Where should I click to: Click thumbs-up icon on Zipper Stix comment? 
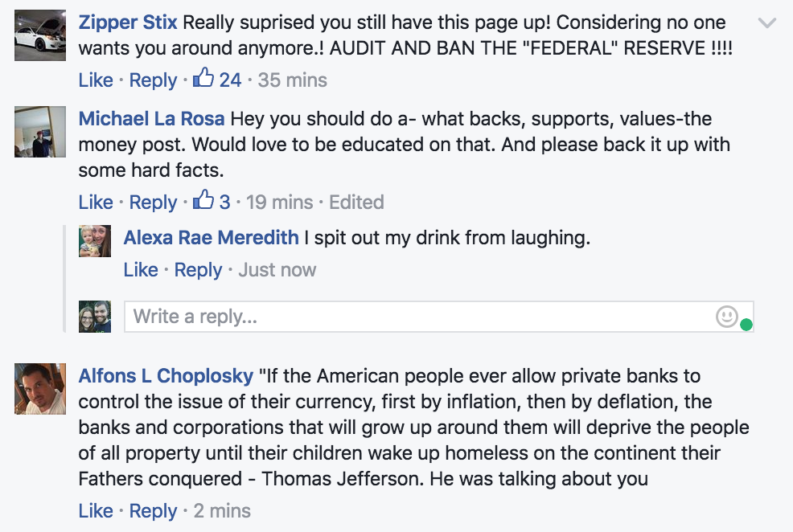[x=203, y=79]
